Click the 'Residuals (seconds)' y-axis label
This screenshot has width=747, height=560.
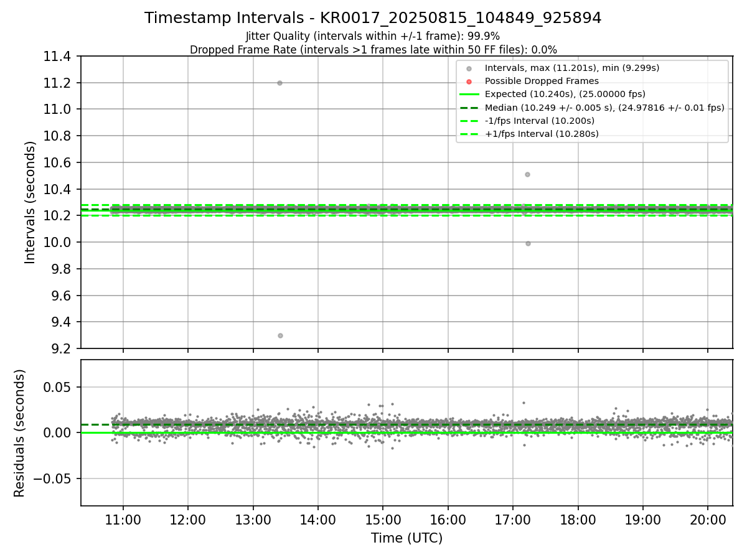click(19, 433)
